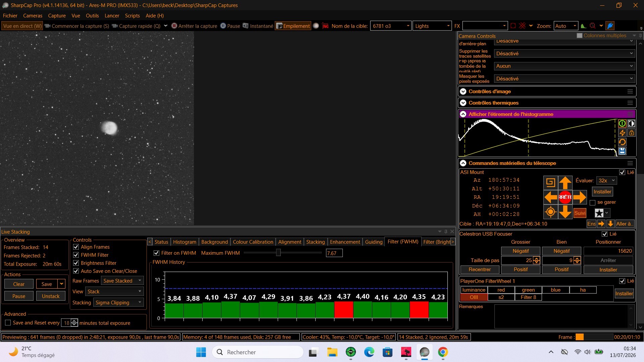This screenshot has width=644, height=362.
Task: Slew mount left with orange arrow
Action: pos(551,197)
